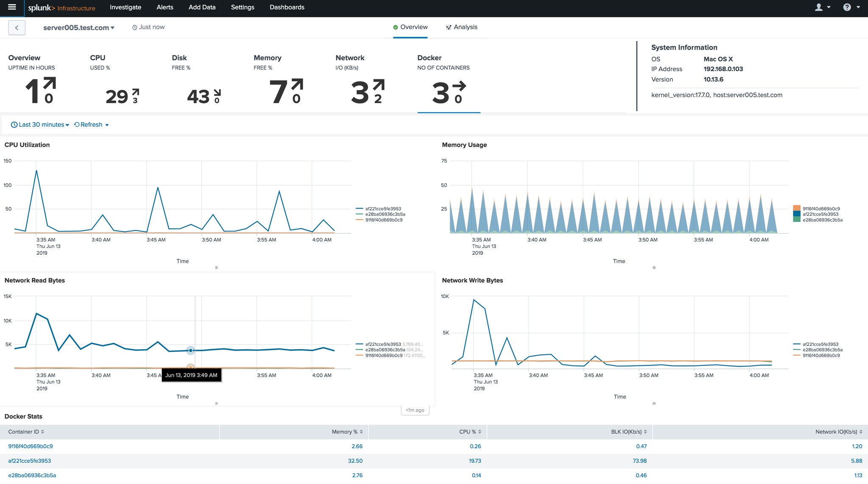Toggle af221cce5fe3953 series in CPU Utilization legend
The image size is (868, 484).
[x=383, y=209]
